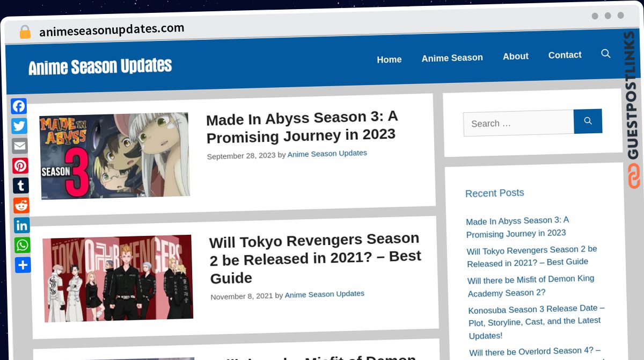This screenshot has width=644, height=360.
Task: Click the animeseasonupdates.com address text
Action: tap(112, 30)
